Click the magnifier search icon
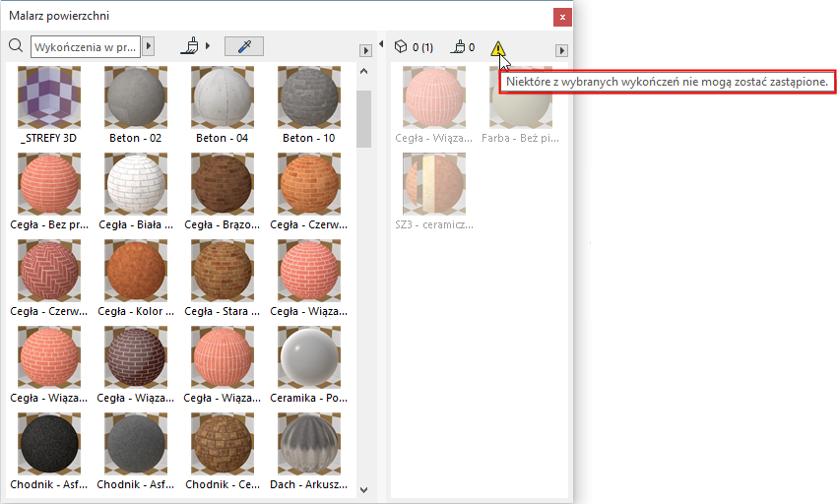837x504 pixels. click(16, 46)
